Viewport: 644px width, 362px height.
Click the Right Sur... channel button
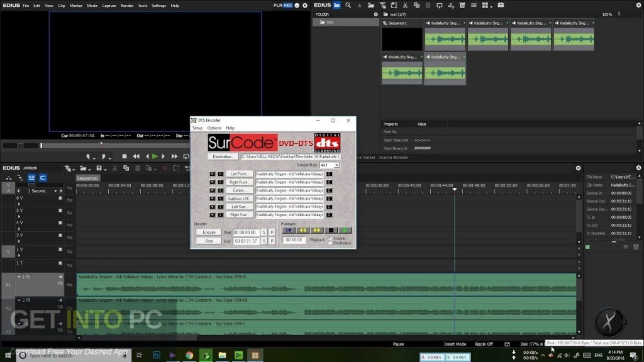240,215
